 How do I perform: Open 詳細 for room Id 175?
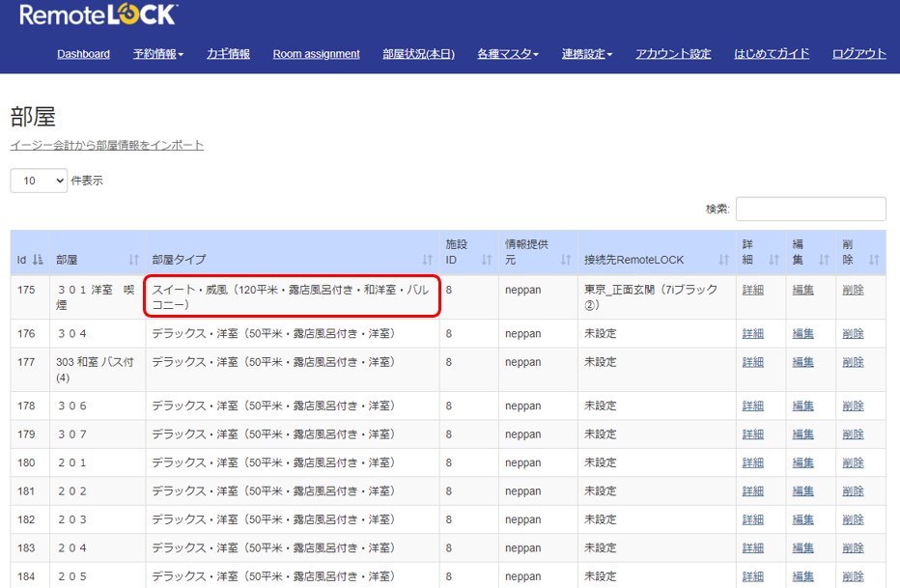click(752, 290)
